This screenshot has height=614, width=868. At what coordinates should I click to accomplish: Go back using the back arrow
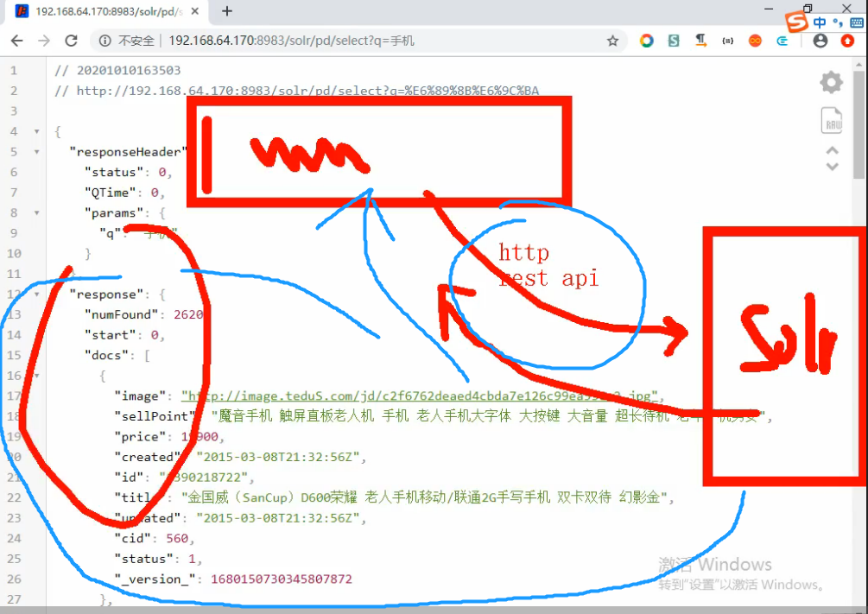point(18,40)
